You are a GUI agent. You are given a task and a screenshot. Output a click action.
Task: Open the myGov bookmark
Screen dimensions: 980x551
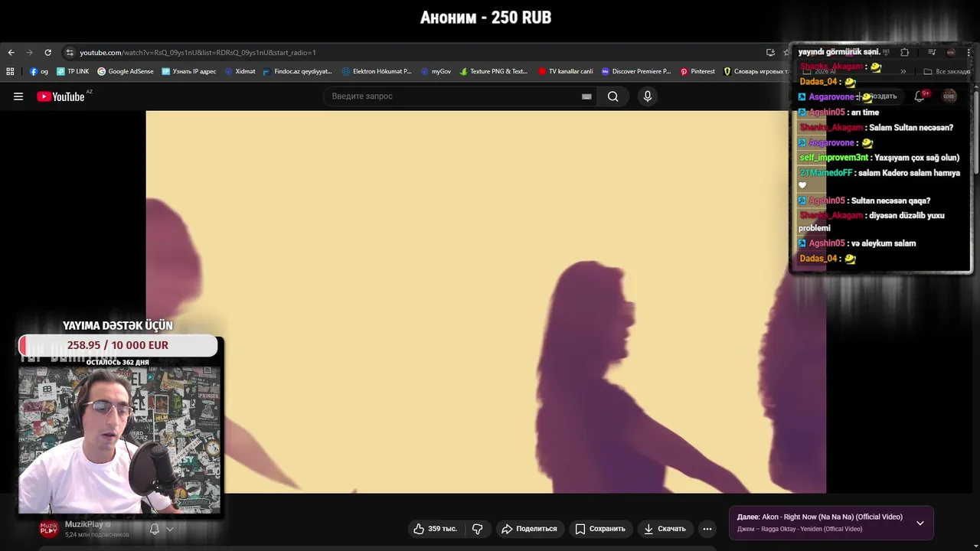pos(436,71)
